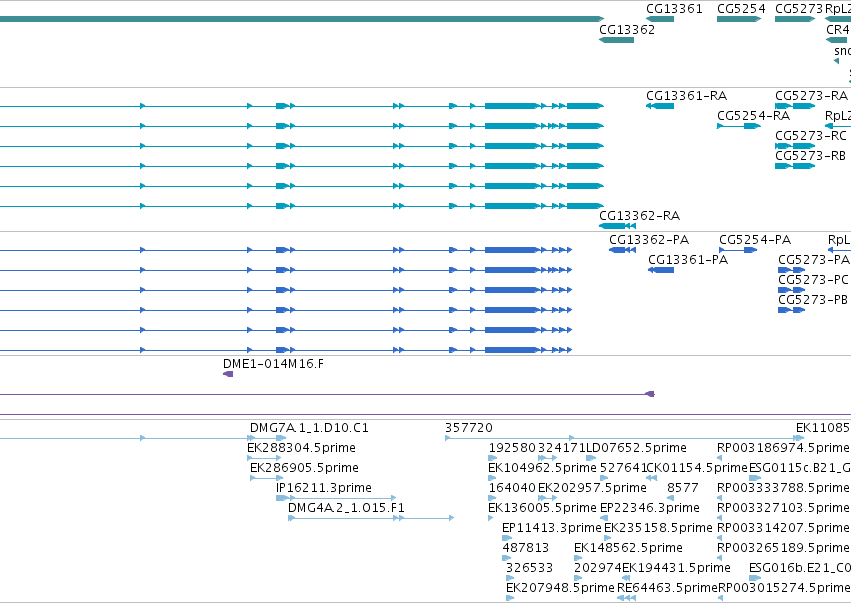The width and height of the screenshot is (851, 603).
Task: Select the 8577 EST label
Action: pyautogui.click(x=683, y=487)
